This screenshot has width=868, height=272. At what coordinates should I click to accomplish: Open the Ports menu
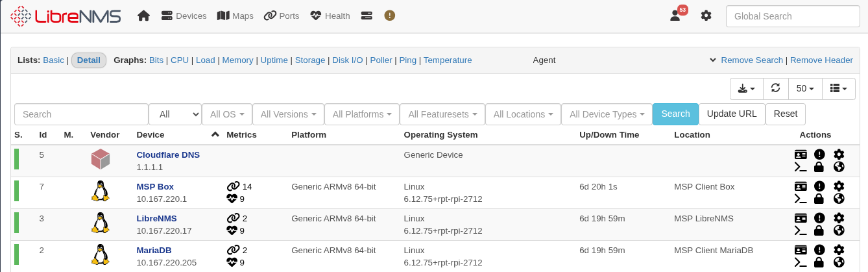coord(282,16)
